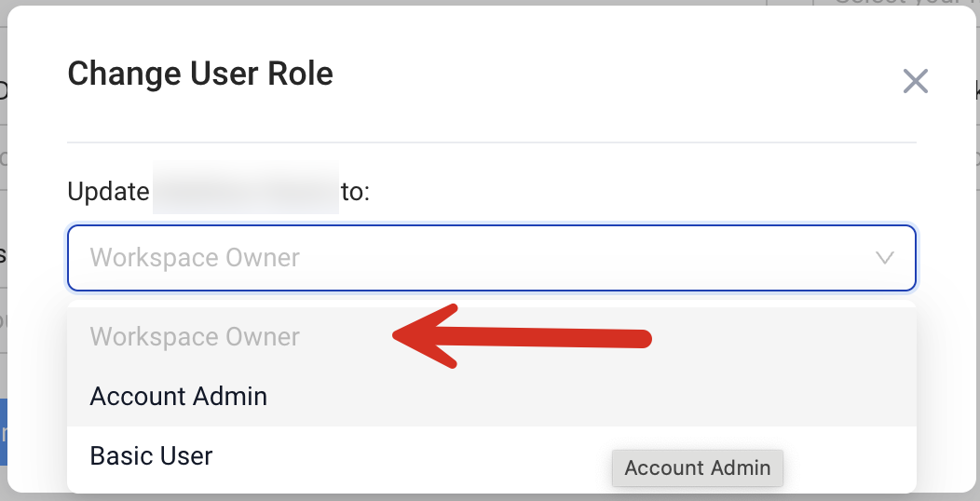Click the Workspace Owner placeholder in field
This screenshot has height=501, width=980.
(195, 258)
